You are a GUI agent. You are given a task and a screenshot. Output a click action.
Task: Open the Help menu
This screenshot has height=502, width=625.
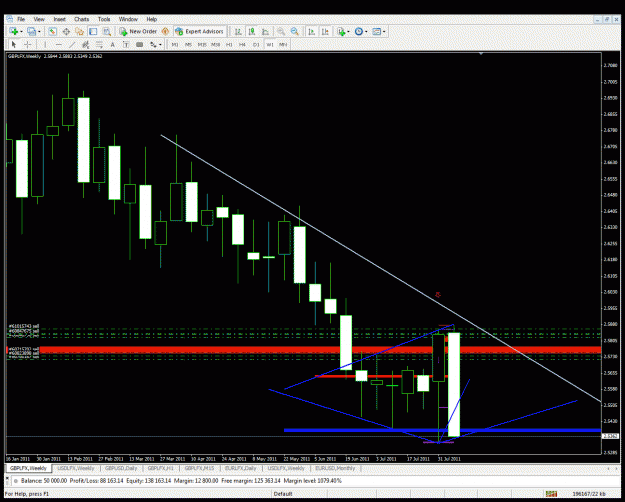pyautogui.click(x=151, y=19)
